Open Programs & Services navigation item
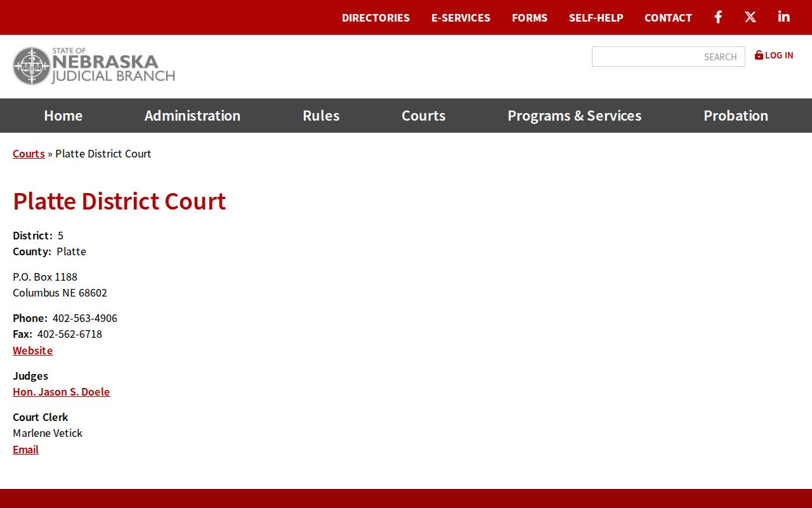 coord(575,116)
